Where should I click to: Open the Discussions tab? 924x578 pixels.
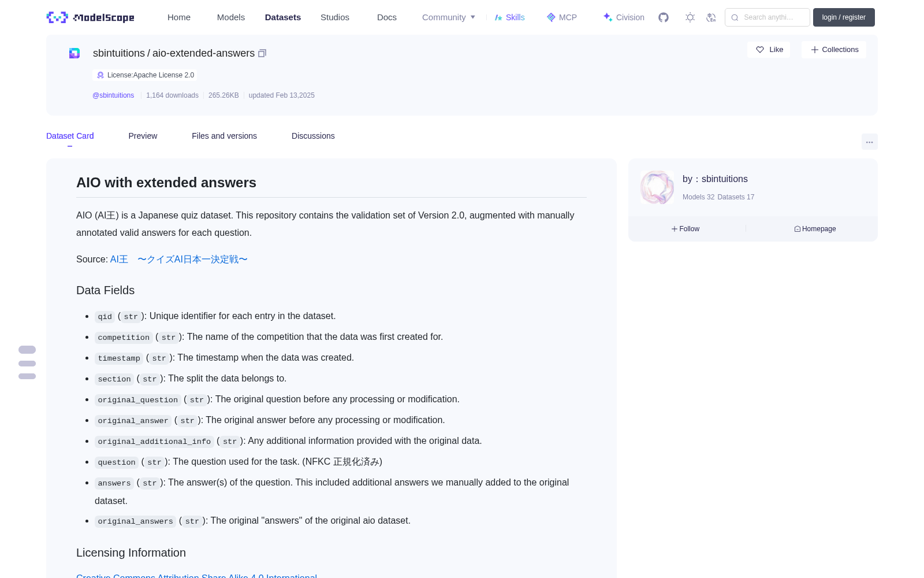point(313,136)
